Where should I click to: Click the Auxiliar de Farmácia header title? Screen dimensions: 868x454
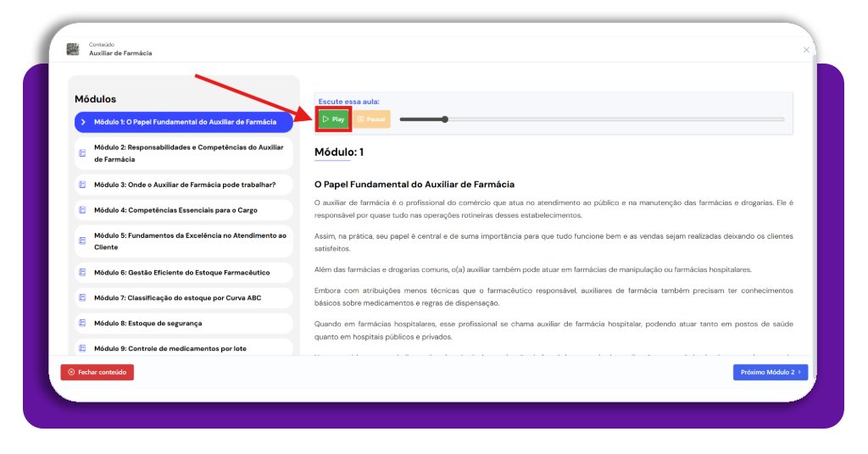(x=120, y=53)
